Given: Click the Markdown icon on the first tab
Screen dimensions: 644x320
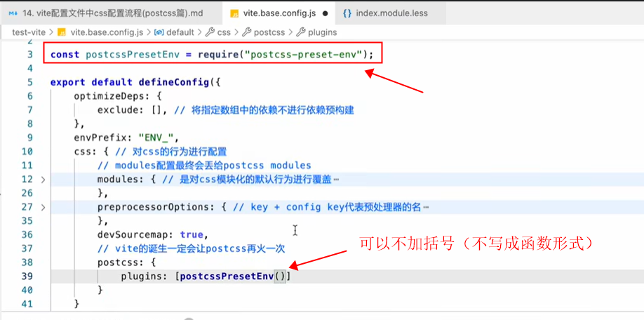Looking at the screenshot, I should [x=12, y=13].
